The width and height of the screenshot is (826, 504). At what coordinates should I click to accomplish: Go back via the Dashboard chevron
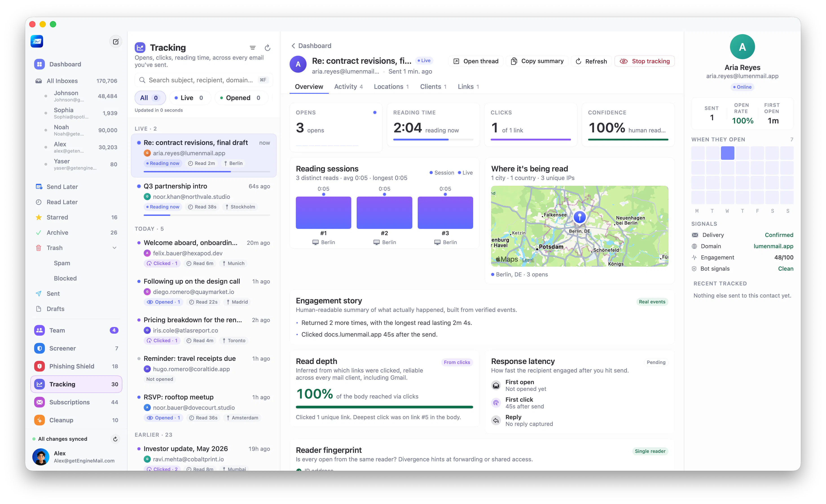293,46
